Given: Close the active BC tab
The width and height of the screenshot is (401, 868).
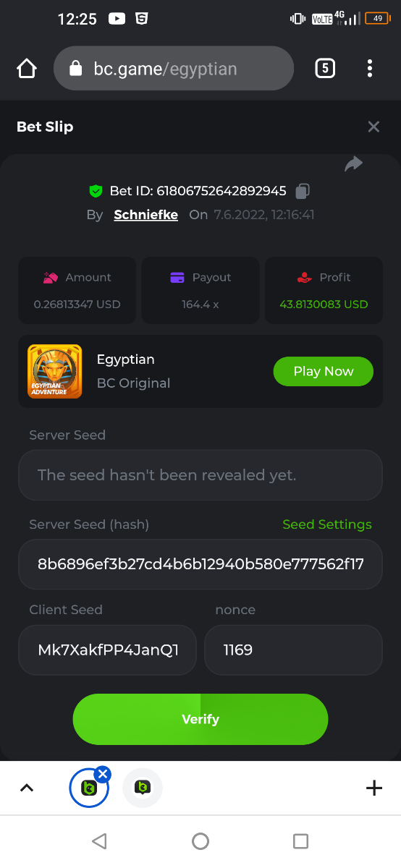Looking at the screenshot, I should [x=103, y=775].
